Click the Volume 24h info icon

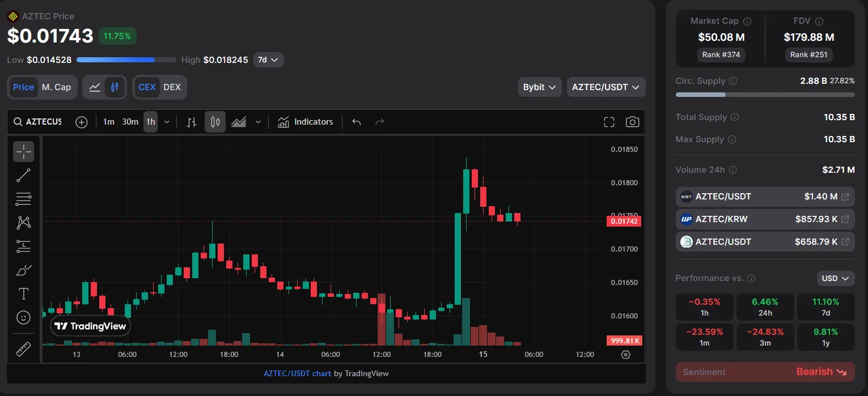click(732, 170)
